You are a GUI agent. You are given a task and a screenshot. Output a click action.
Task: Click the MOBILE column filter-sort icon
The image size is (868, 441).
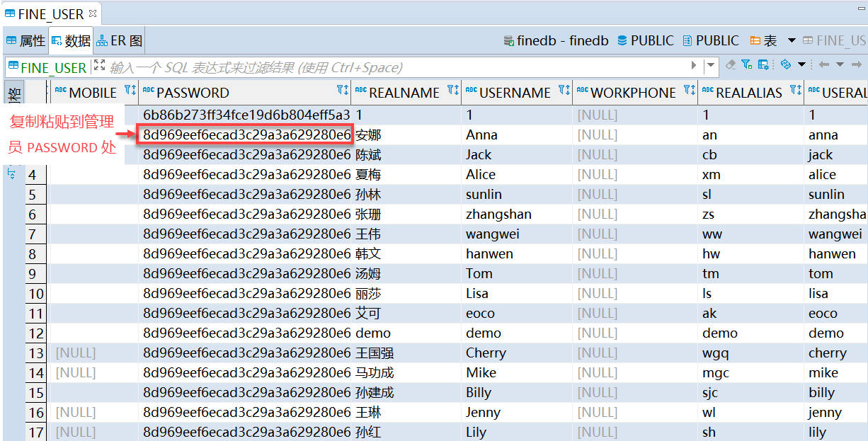pos(130,90)
